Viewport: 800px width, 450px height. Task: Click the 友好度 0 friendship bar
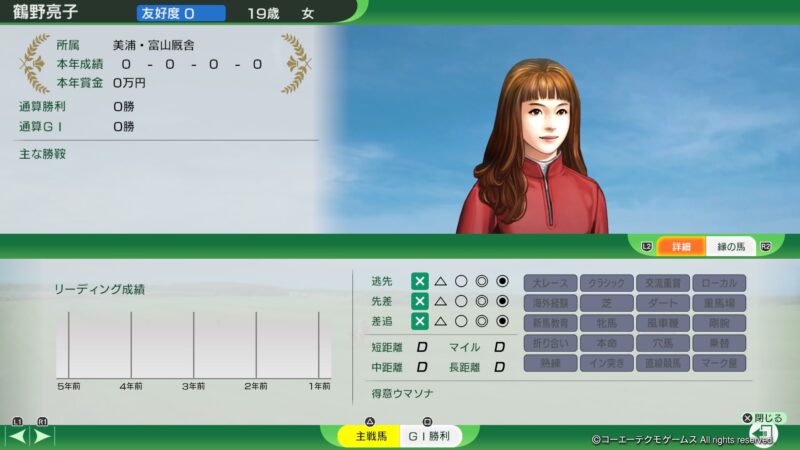pos(181,13)
